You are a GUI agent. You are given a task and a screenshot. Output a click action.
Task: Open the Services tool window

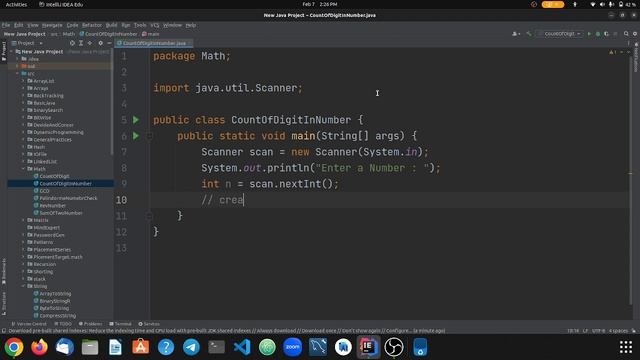[149, 324]
